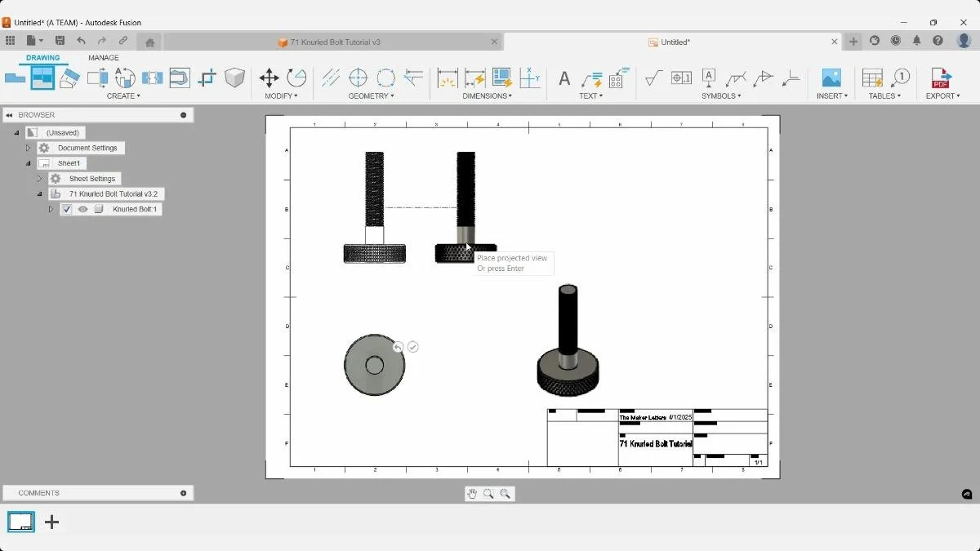Screen dimensions: 980x551
Task: Close the Untitled* document tab
Action: (835, 42)
